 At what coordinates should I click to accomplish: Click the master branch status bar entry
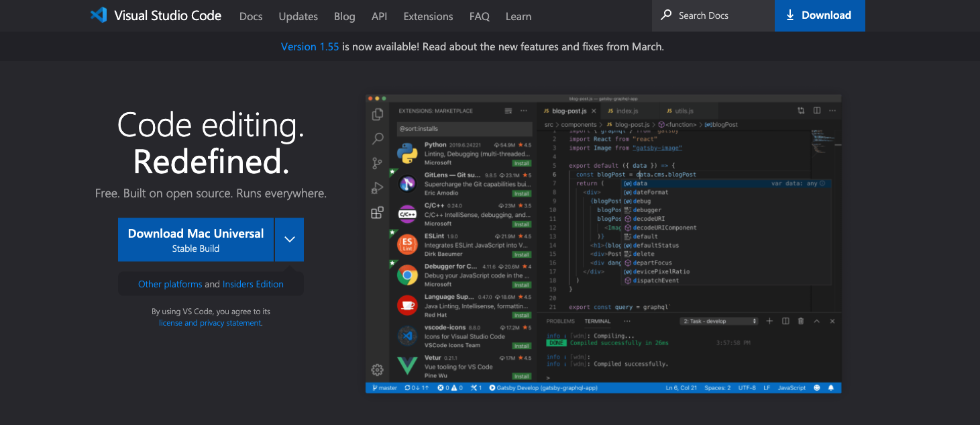click(x=384, y=387)
